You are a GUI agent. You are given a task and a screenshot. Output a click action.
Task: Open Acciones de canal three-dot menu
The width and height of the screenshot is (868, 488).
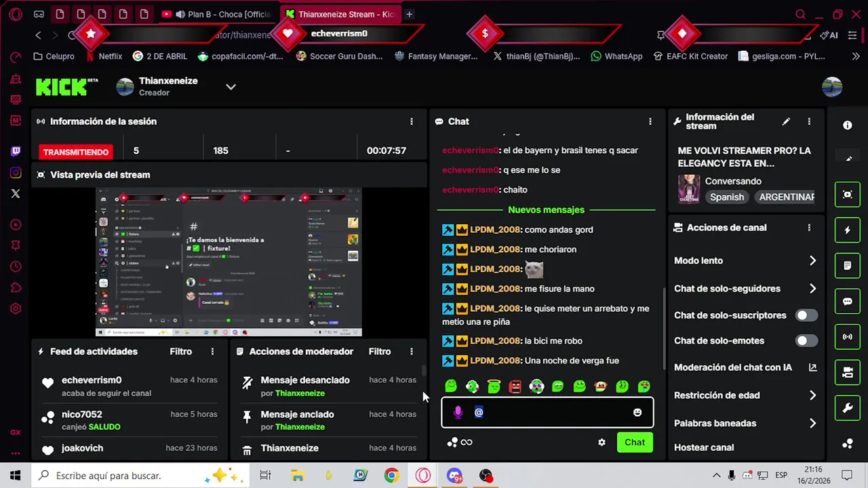[809, 228]
